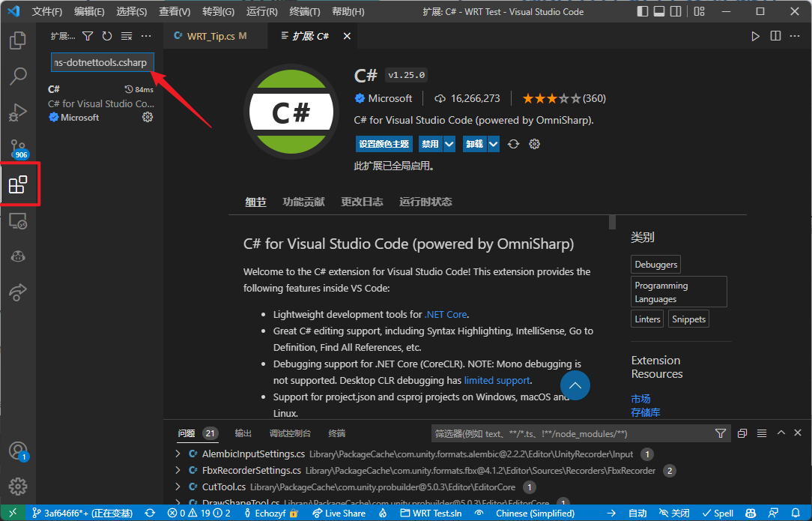Split the editor to the right
812x521 pixels.
pyautogui.click(x=775, y=36)
